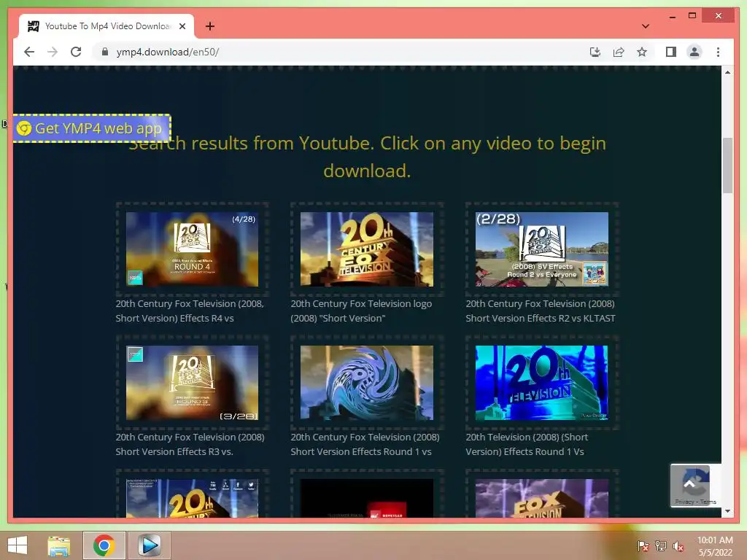Click the address bar URL
The height and width of the screenshot is (560, 747).
pyautogui.click(x=168, y=52)
